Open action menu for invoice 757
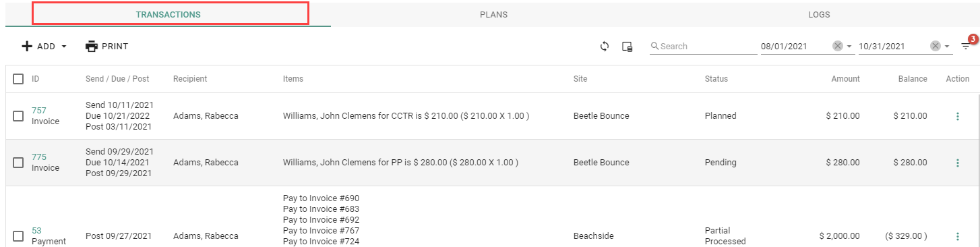This screenshot has height=247, width=980. coord(957,116)
